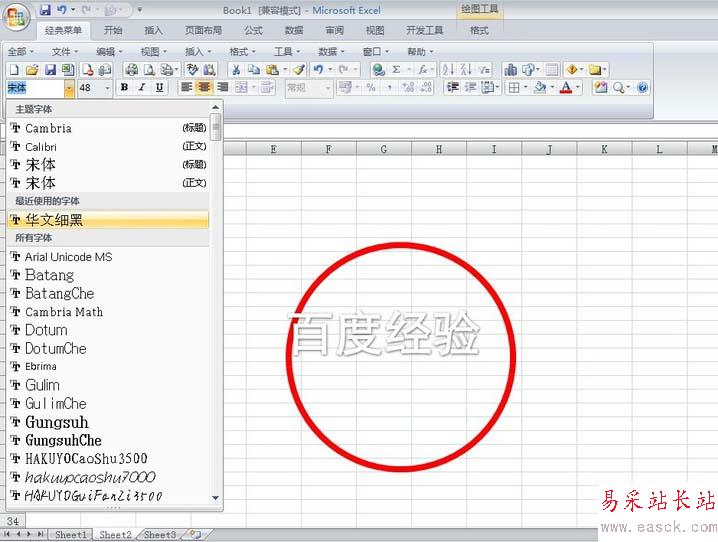Switch to the 开发工具 ribbon tab

tap(424, 31)
